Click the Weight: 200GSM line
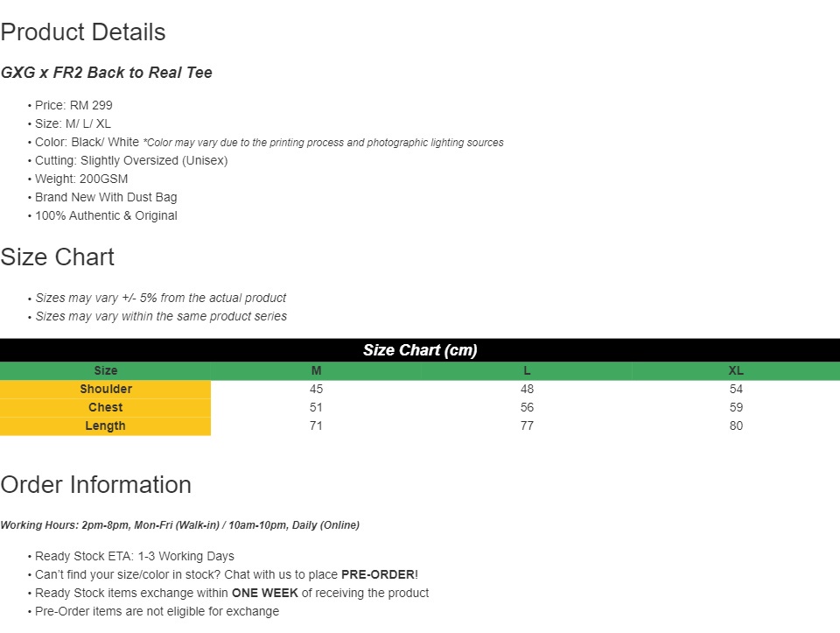The image size is (840, 633). 81,179
